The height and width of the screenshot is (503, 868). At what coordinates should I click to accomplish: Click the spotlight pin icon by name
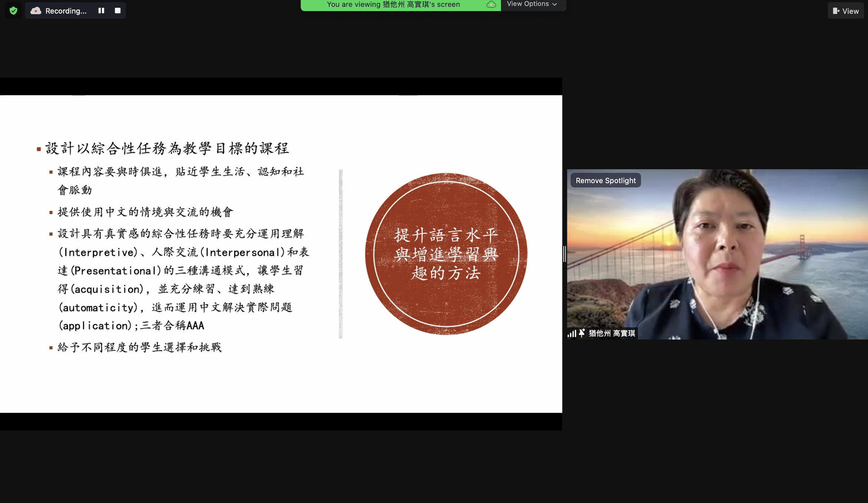click(582, 333)
